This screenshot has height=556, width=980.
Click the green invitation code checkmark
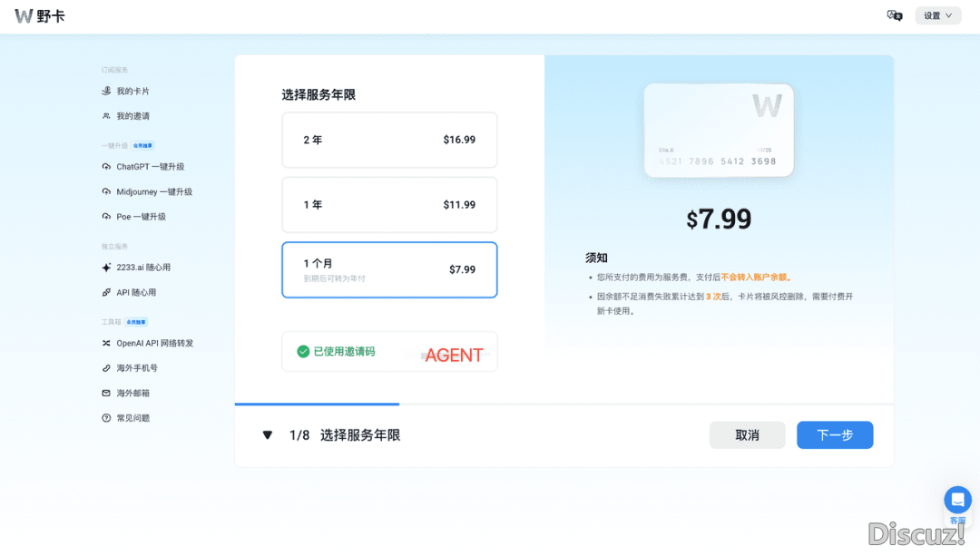click(303, 352)
